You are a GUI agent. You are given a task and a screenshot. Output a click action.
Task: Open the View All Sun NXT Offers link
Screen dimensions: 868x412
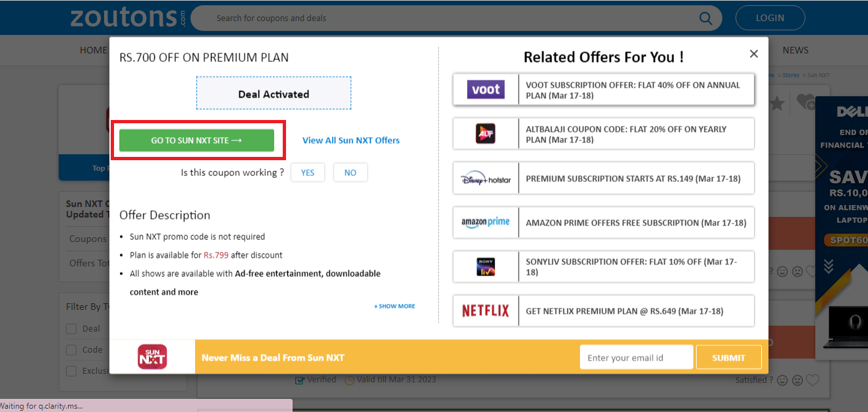tap(351, 140)
